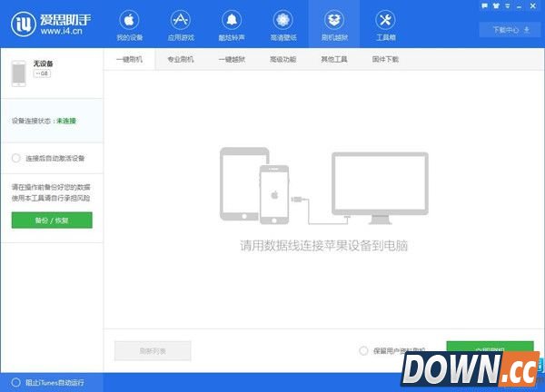Switch to 高级功能 tab
Image resolution: width=545 pixels, height=392 pixels.
pyautogui.click(x=282, y=59)
